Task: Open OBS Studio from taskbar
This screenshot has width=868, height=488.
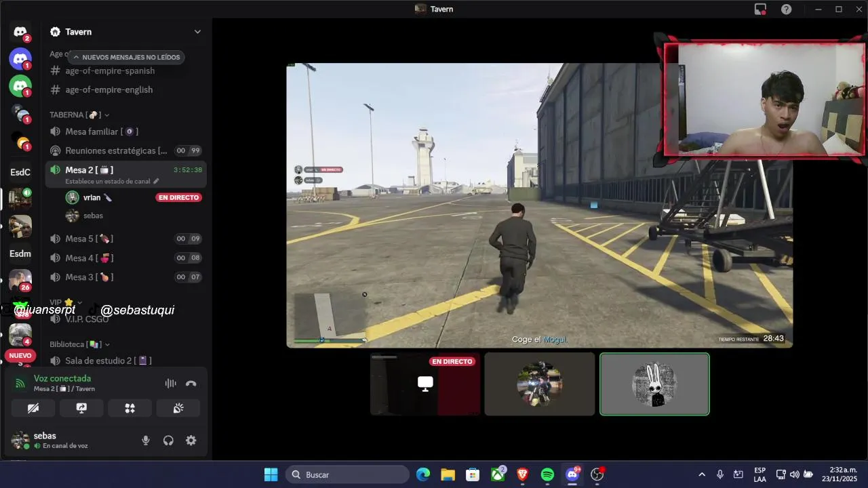Action: [x=597, y=474]
